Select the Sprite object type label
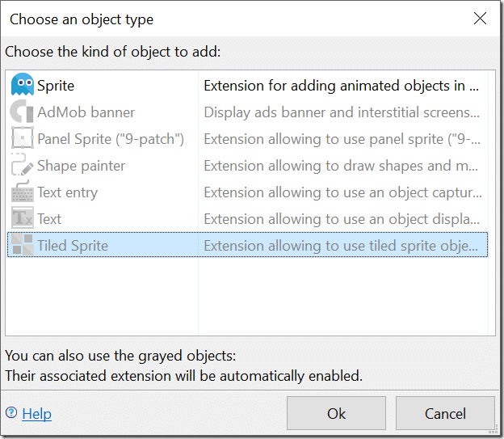 point(56,86)
